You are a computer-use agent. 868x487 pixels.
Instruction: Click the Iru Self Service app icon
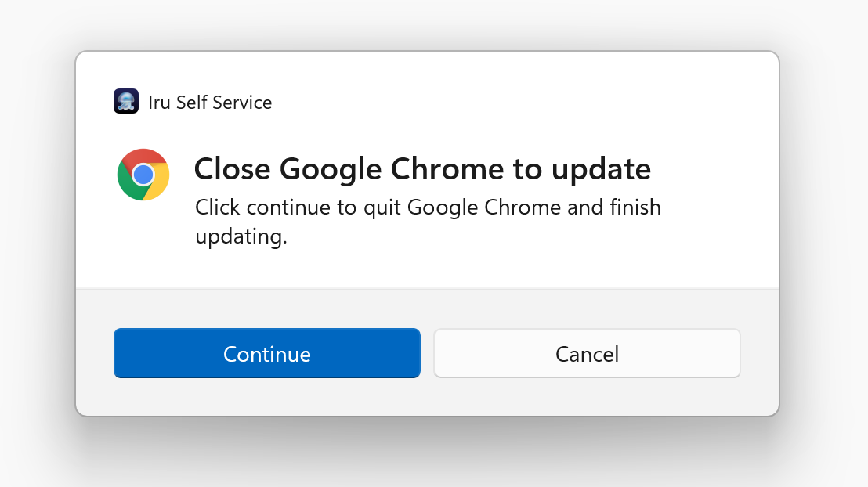(126, 102)
